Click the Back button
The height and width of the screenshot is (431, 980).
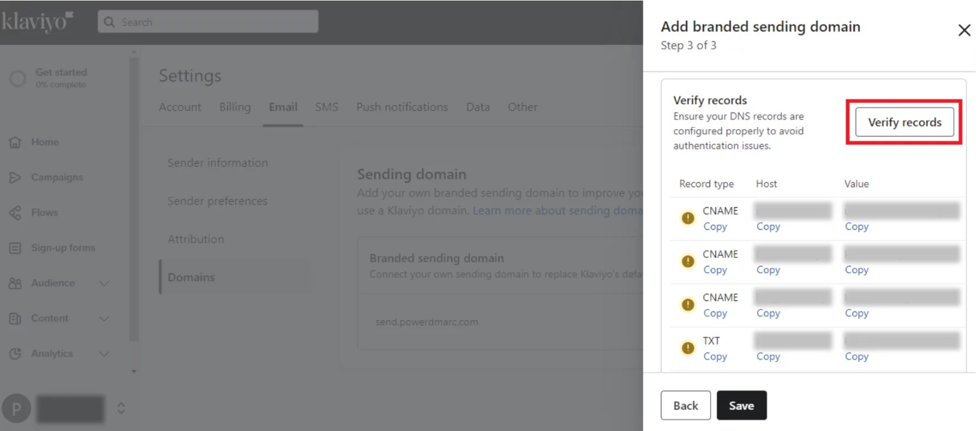tap(685, 405)
